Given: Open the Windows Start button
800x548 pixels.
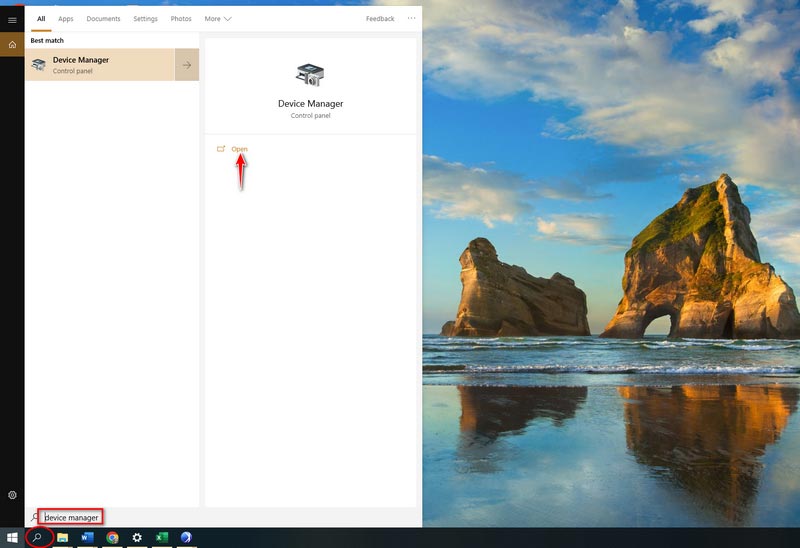Looking at the screenshot, I should tap(12, 537).
